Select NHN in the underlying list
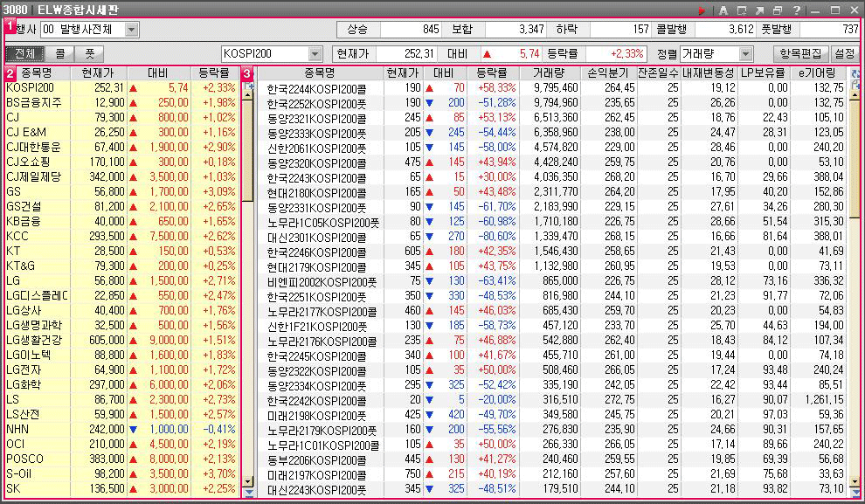 click(x=121, y=429)
